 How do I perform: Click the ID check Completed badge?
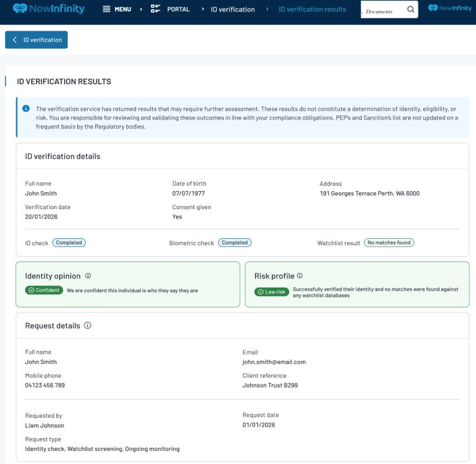click(x=69, y=243)
